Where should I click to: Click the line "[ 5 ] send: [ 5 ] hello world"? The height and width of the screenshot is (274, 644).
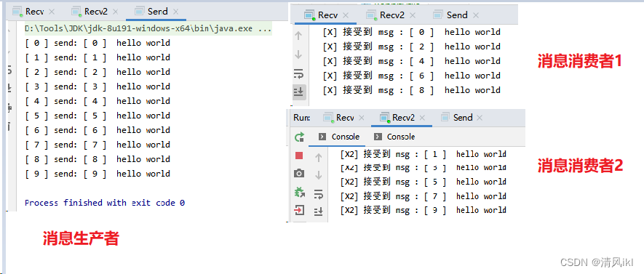click(98, 116)
